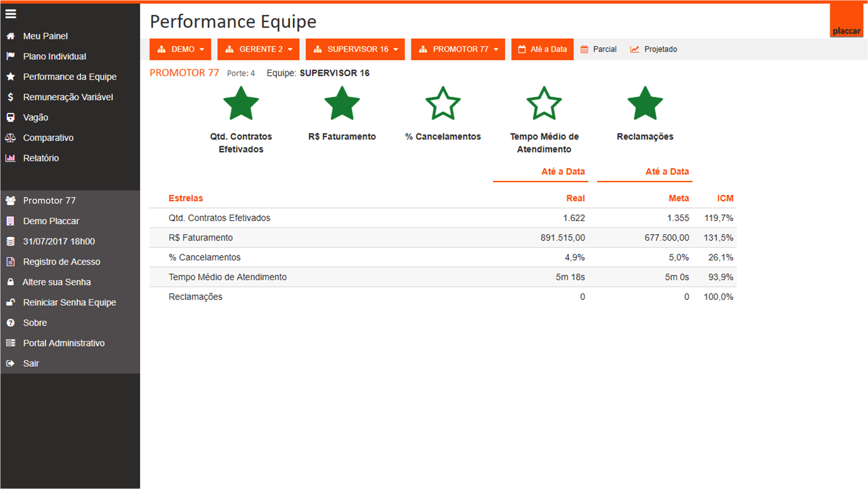The width and height of the screenshot is (868, 489).
Task: Open the Comparativo page
Action: 48,138
